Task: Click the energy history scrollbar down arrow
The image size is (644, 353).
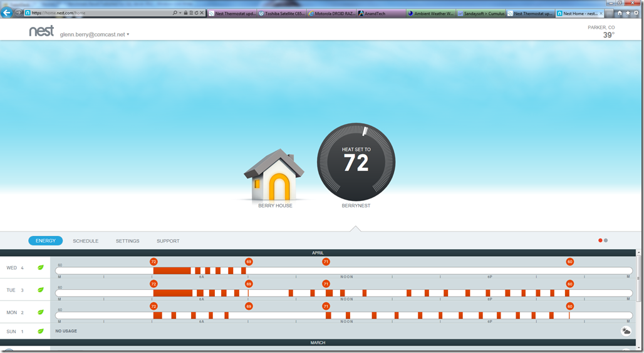Action: pos(639,347)
